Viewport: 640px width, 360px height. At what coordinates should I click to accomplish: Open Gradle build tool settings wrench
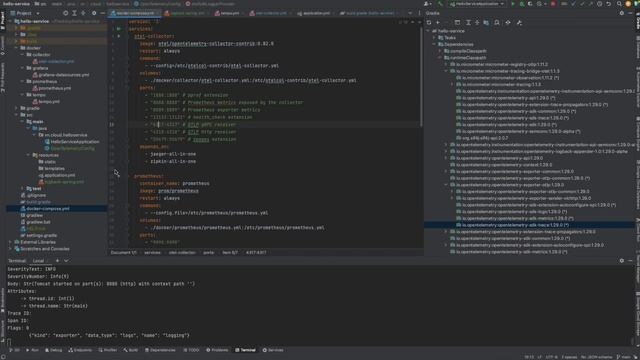click(519, 23)
